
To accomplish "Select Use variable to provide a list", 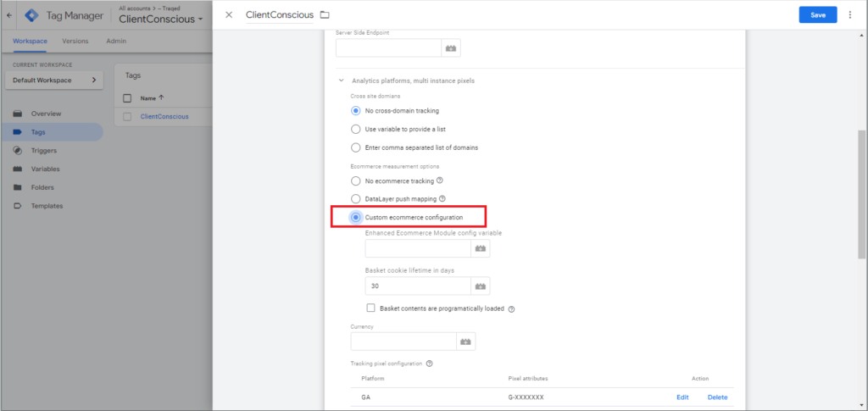I will coord(356,129).
